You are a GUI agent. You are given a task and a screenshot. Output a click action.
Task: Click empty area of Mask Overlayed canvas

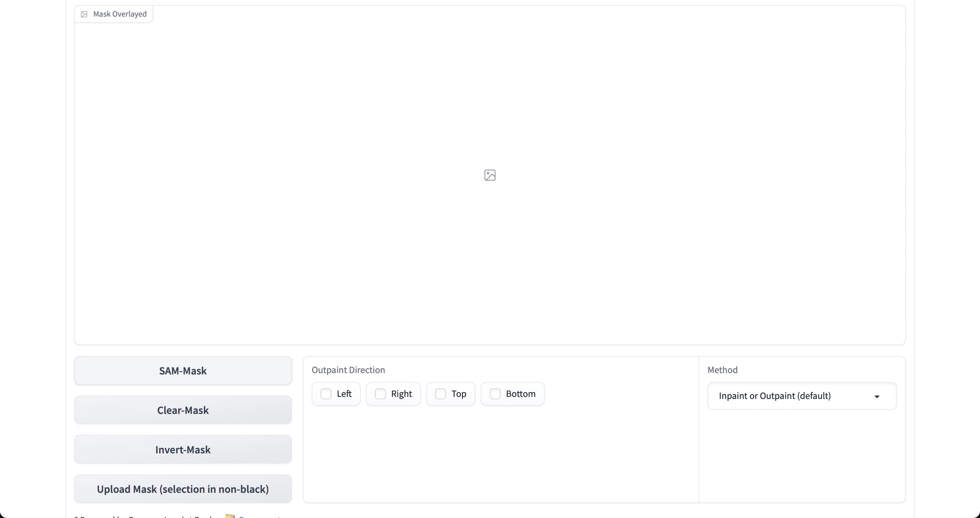click(x=304, y=247)
